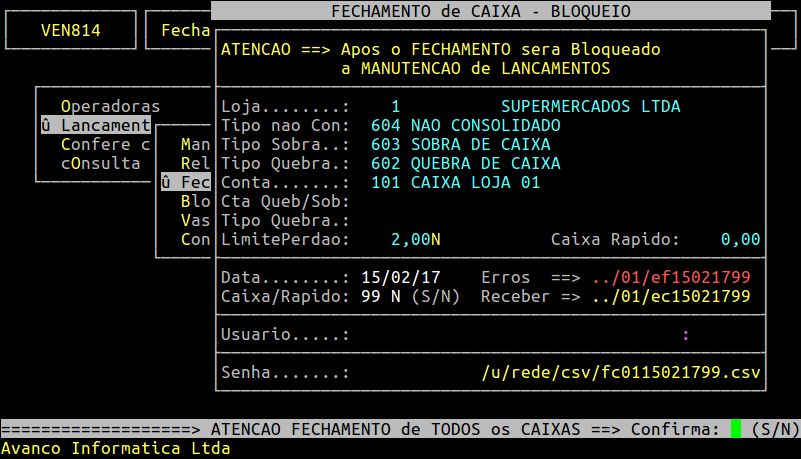Click the highlighted Fec submenu entry
The image size is (801, 459).
(x=186, y=182)
